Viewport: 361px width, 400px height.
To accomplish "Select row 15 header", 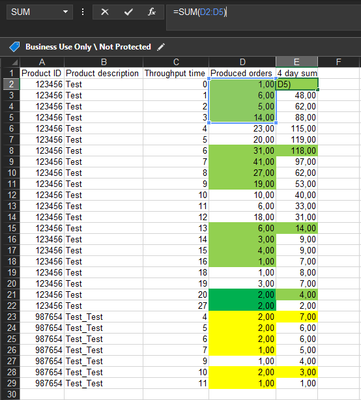I will (11, 228).
